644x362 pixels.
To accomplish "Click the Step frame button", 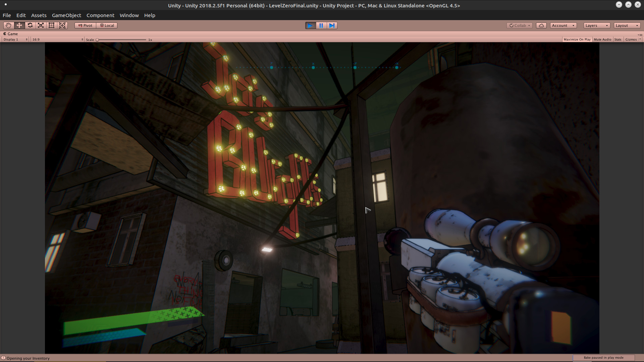I will [x=332, y=25].
